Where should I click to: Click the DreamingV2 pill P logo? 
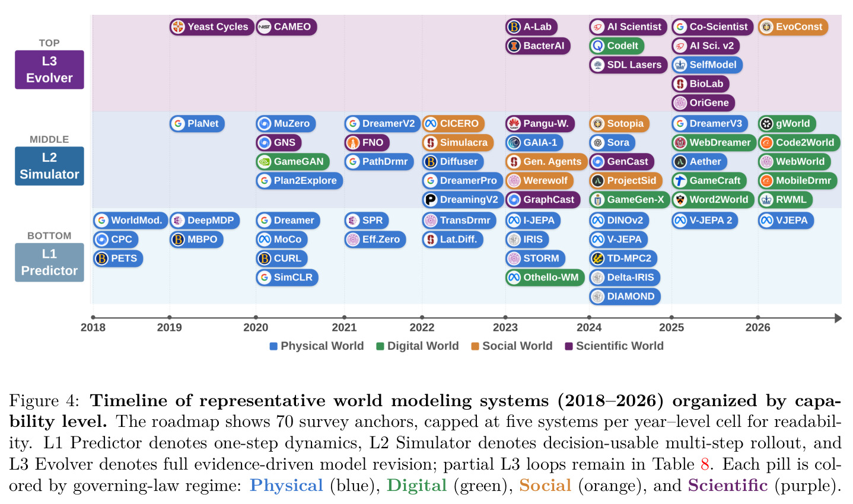click(431, 199)
